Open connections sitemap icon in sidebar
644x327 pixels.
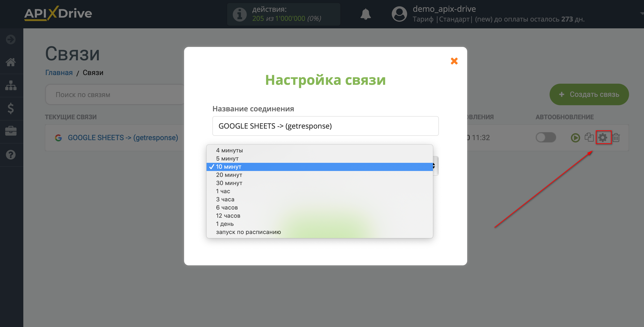11,85
